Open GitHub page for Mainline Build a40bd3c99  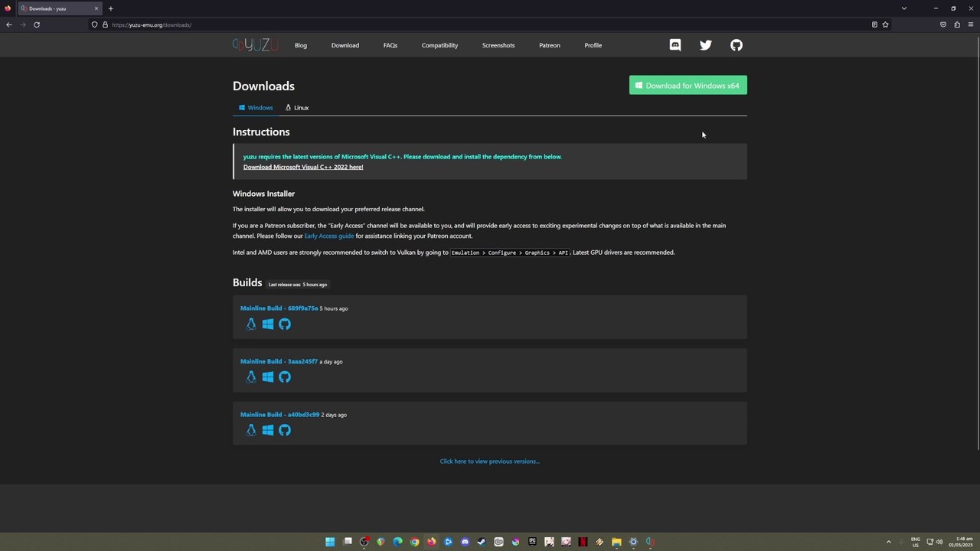(x=285, y=430)
